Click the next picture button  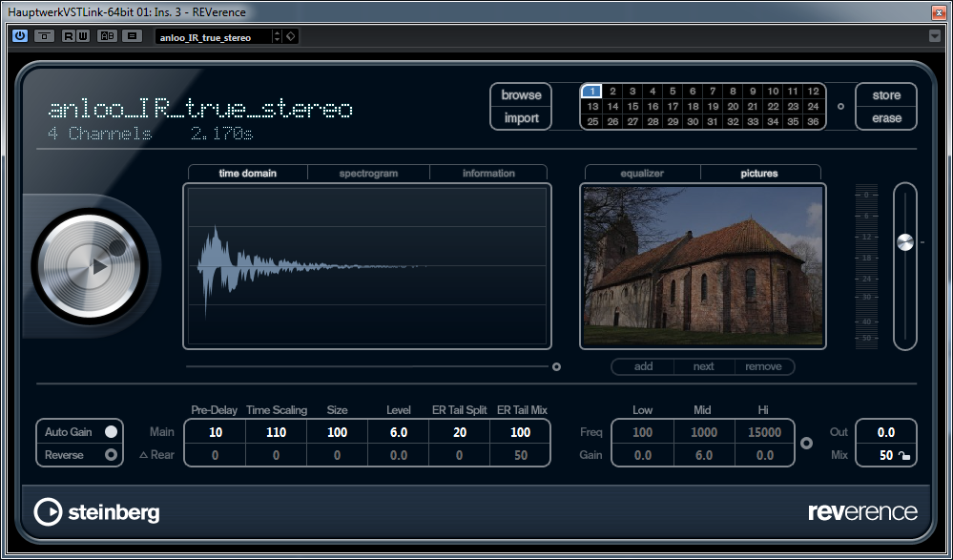pyautogui.click(x=703, y=366)
